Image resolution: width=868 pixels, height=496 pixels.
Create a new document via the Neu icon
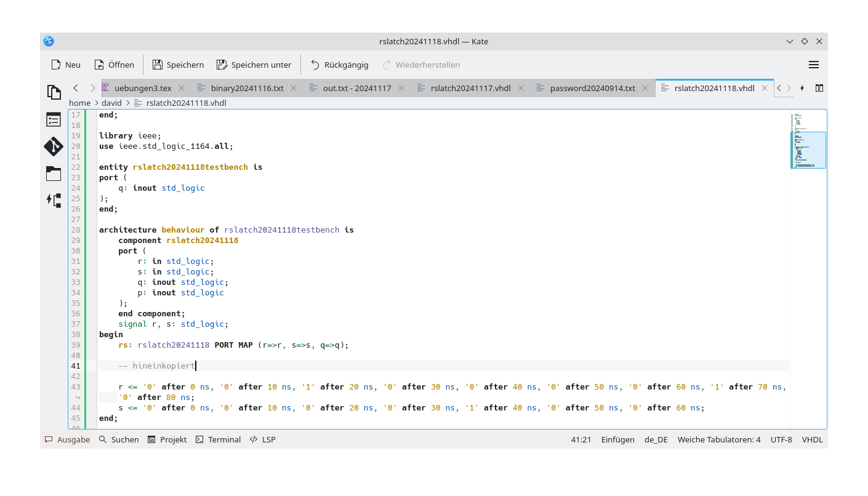point(64,65)
